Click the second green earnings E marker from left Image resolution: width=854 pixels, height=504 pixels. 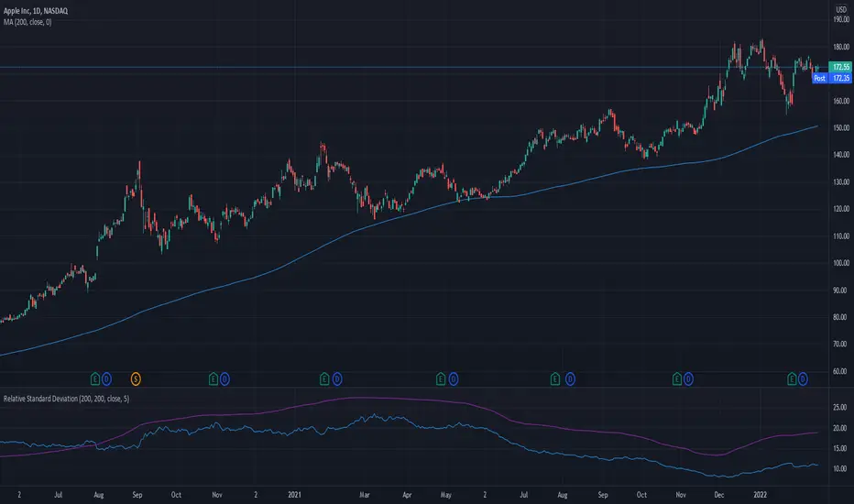click(213, 378)
